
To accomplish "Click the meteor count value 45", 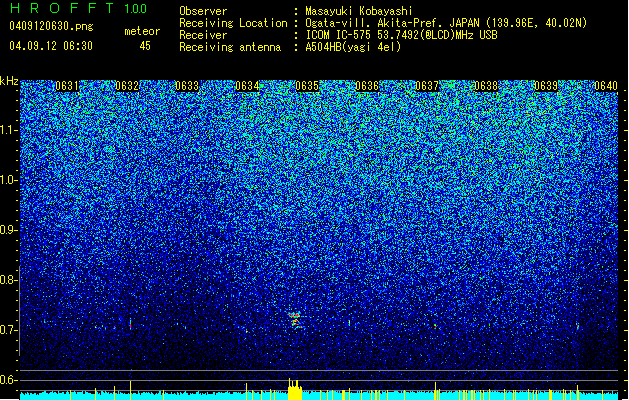I will point(145,46).
